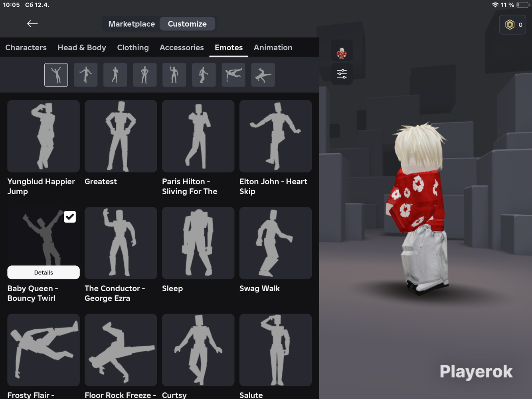Choose the Frosty Flair emote thumbnail
The width and height of the screenshot is (532, 399).
[x=44, y=350]
